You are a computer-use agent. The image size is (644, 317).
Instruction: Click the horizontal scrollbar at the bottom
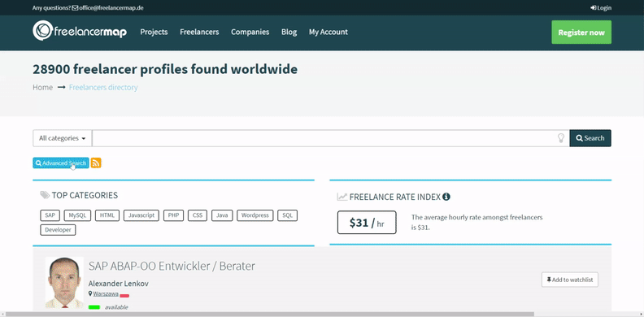click(x=270, y=314)
